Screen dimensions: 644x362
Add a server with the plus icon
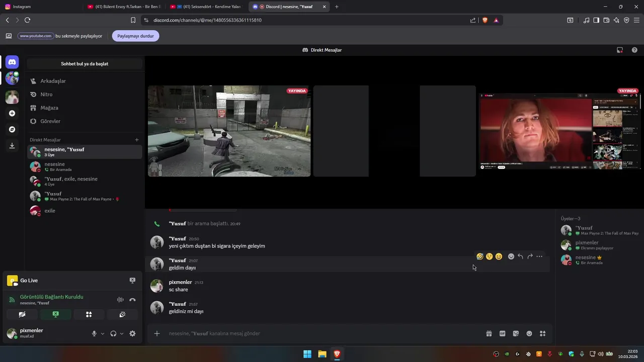(x=12, y=113)
